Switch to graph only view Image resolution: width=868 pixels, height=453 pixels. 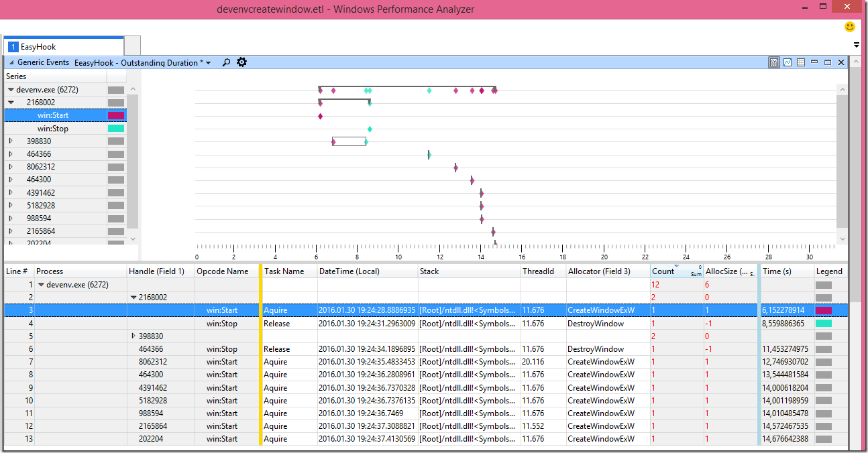[788, 62]
